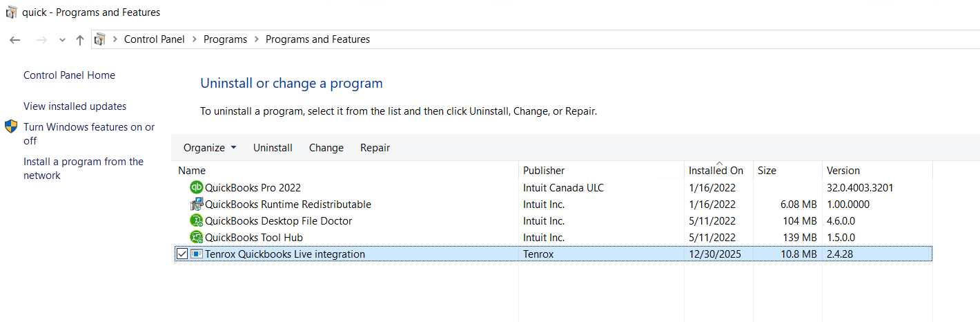Sort programs by Publisher column header
Viewport: 980px width, 322px height.
[544, 171]
